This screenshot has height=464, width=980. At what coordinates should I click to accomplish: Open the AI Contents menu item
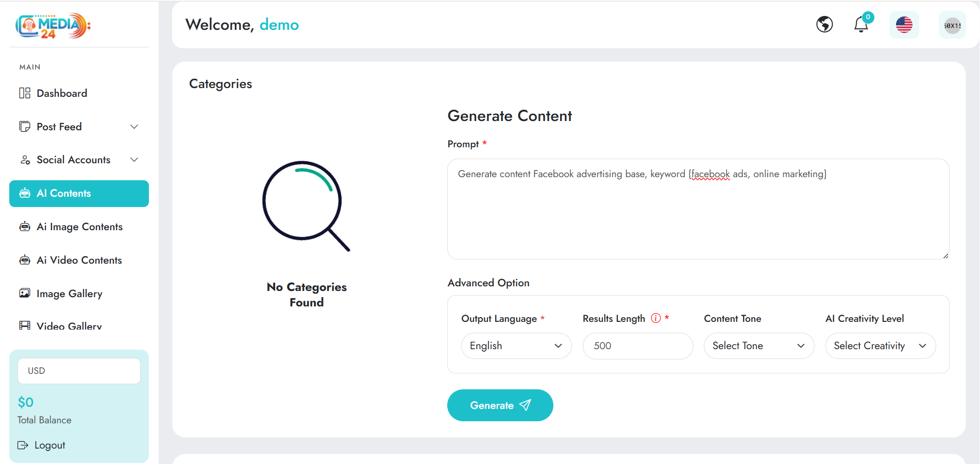[79, 194]
